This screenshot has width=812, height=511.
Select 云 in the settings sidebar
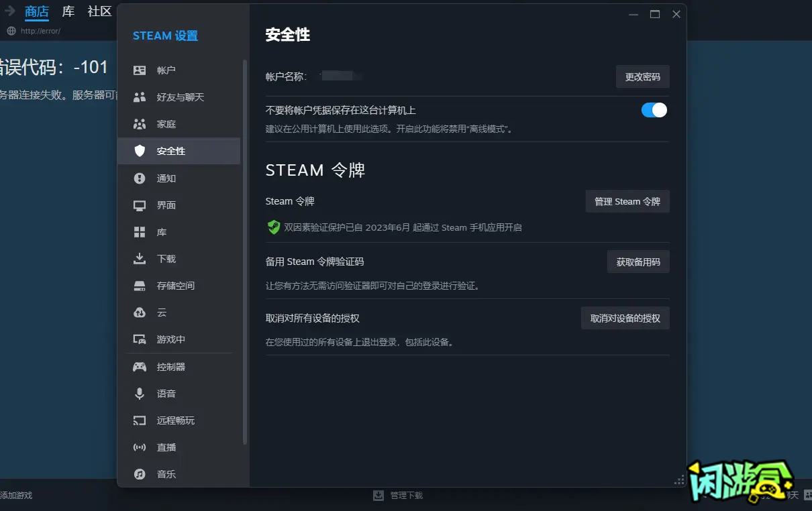(x=139, y=313)
